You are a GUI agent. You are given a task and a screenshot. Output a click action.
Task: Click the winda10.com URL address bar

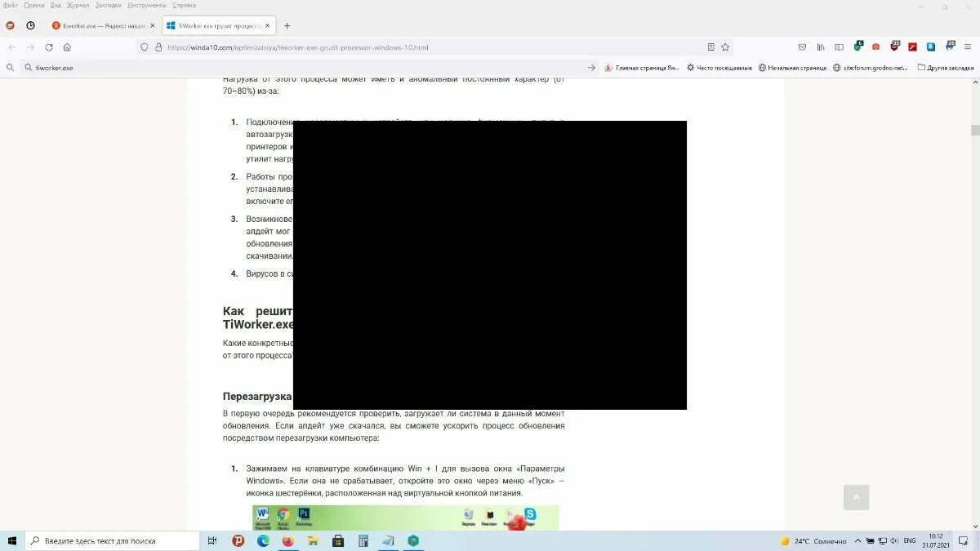click(433, 47)
